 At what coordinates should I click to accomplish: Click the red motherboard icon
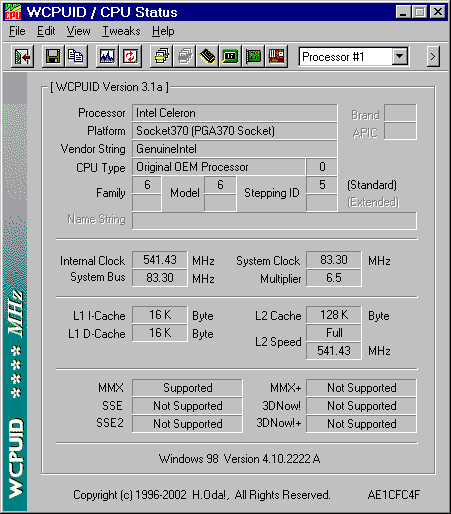(x=276, y=57)
